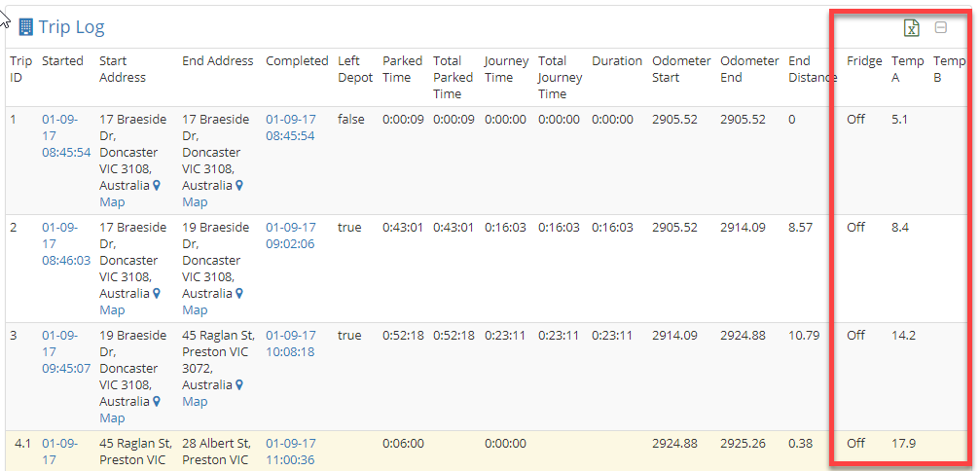This screenshot has width=980, height=471.
Task: Open trip 4.1 completed time 11:00:36
Action: (x=291, y=452)
